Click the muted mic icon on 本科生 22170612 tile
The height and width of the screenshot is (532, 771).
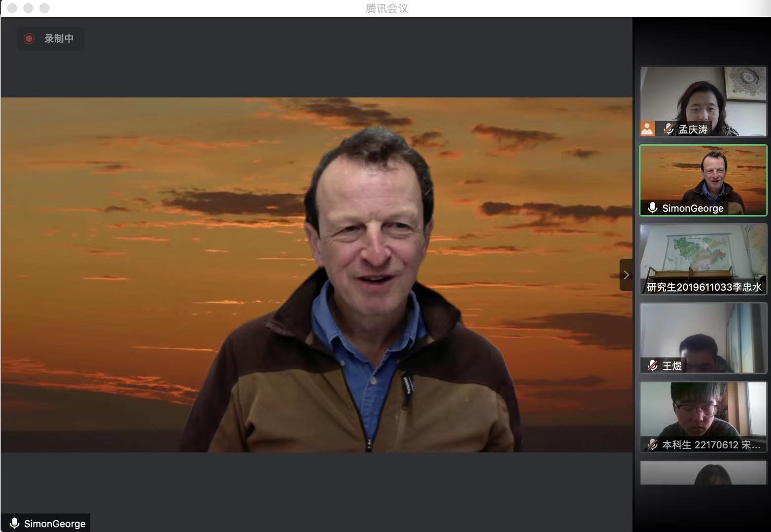[x=653, y=444]
